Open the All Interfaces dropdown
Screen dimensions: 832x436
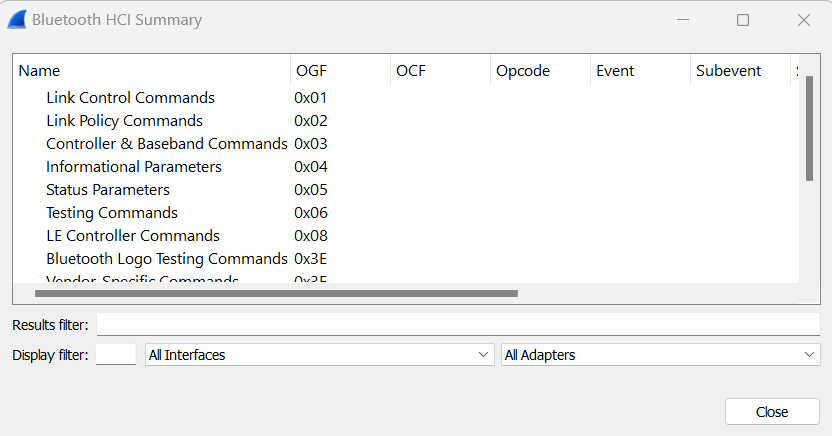[x=320, y=355]
